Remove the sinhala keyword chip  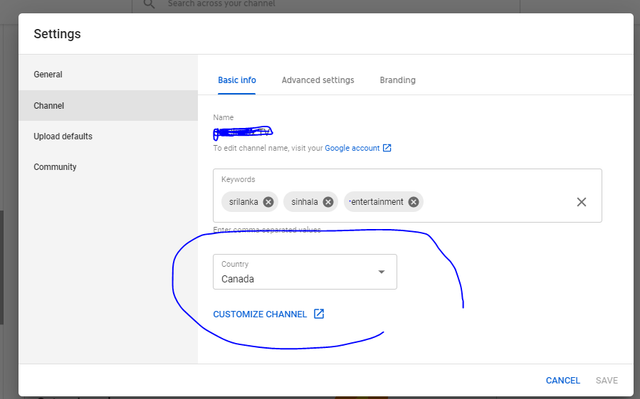(x=328, y=202)
